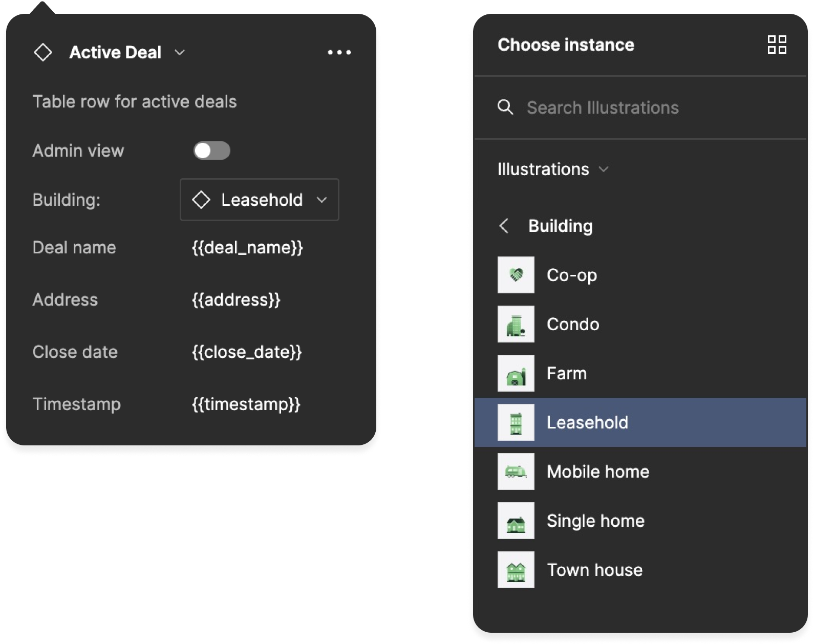Image resolution: width=814 pixels, height=644 pixels.
Task: Click diamond icon inside Leasehold dropdown
Action: click(201, 200)
